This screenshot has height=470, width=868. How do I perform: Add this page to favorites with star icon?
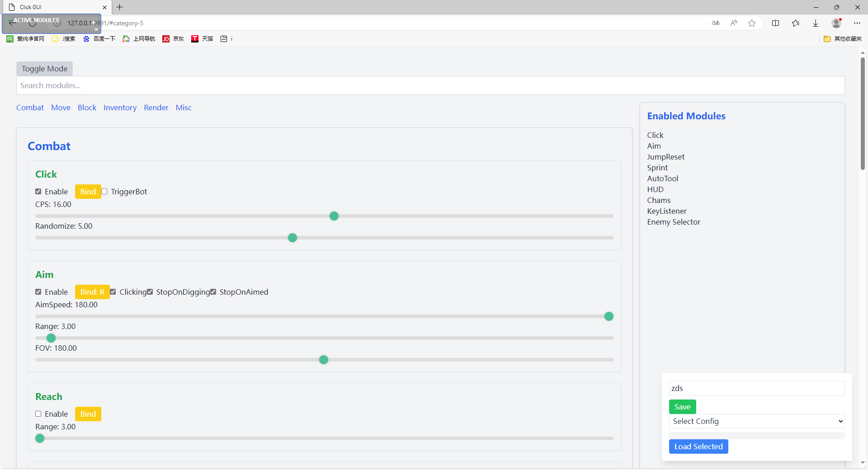click(x=752, y=23)
